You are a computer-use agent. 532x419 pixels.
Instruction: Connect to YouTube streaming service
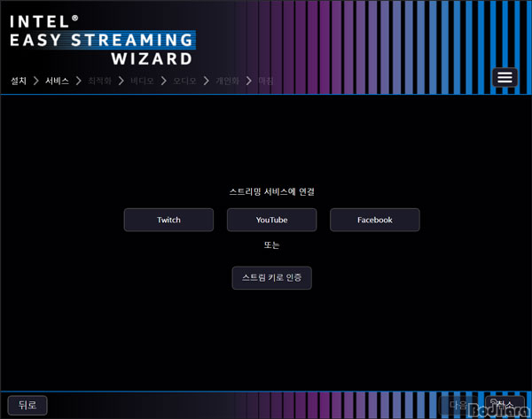[272, 220]
